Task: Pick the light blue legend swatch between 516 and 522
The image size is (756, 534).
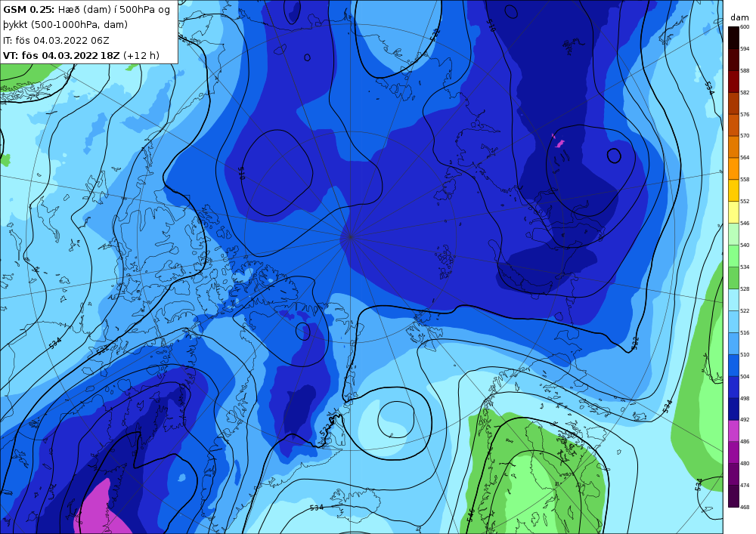Action: pos(733,322)
